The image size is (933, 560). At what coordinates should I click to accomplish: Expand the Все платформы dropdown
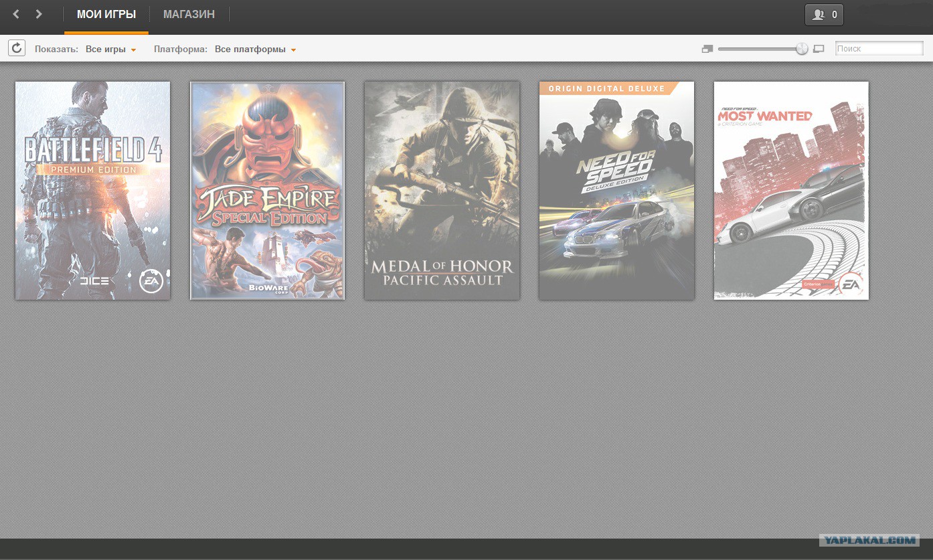[x=256, y=50]
